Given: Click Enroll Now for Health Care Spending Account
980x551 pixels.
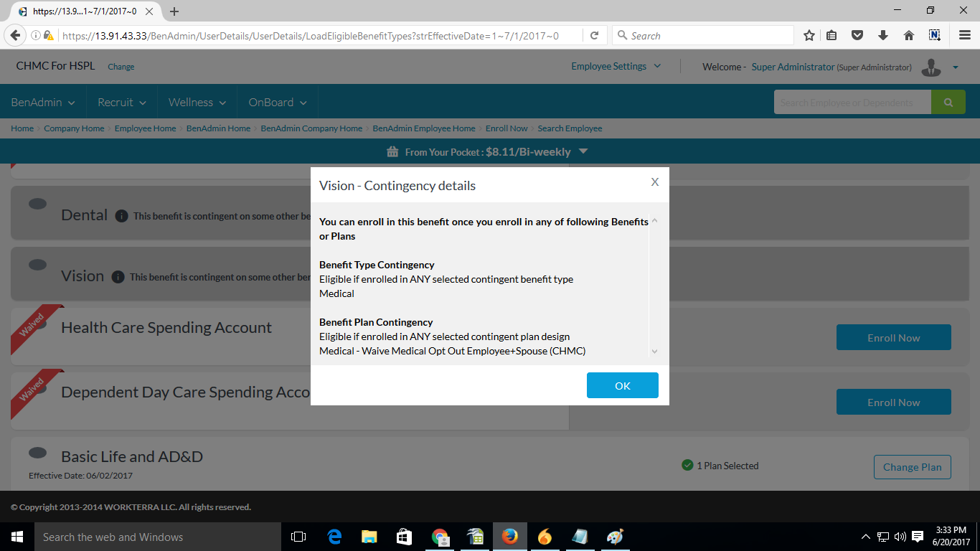Looking at the screenshot, I should point(893,337).
